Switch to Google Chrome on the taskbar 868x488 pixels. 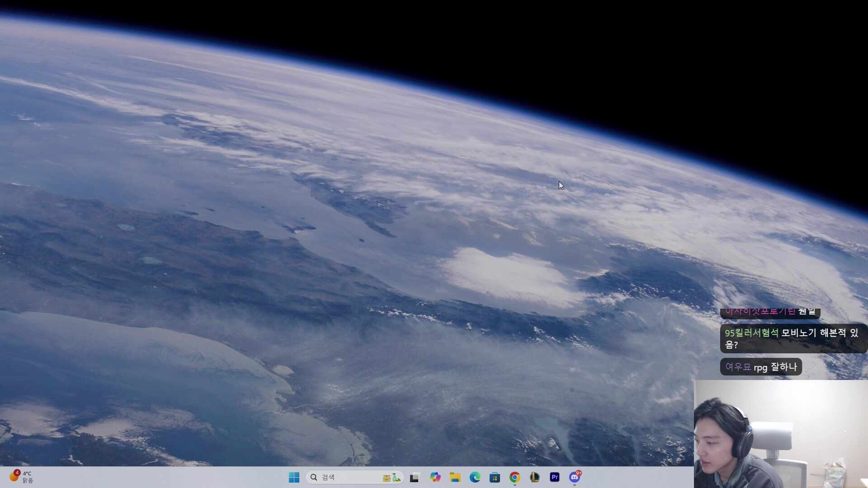(514, 477)
